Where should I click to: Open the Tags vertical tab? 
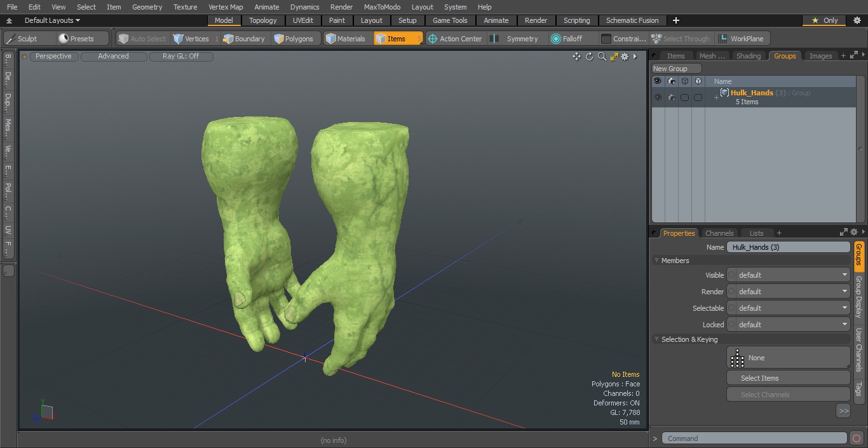point(858,389)
